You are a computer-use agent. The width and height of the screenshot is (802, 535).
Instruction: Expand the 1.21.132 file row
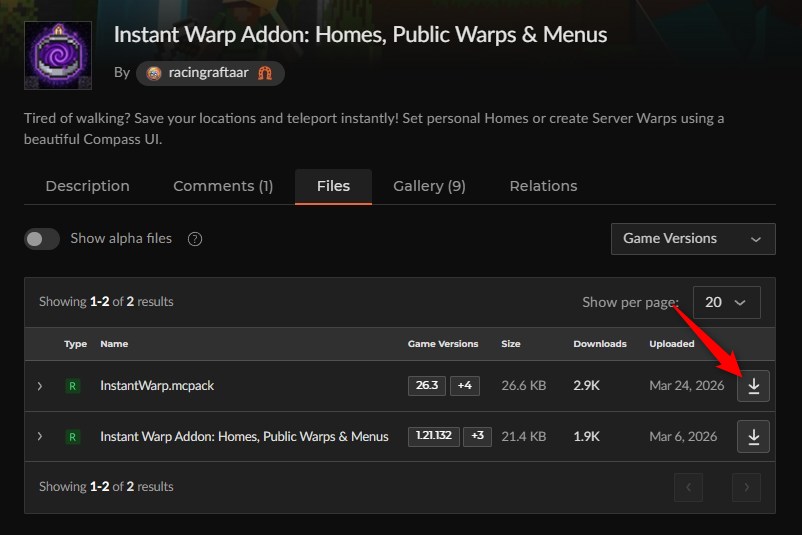pos(40,436)
